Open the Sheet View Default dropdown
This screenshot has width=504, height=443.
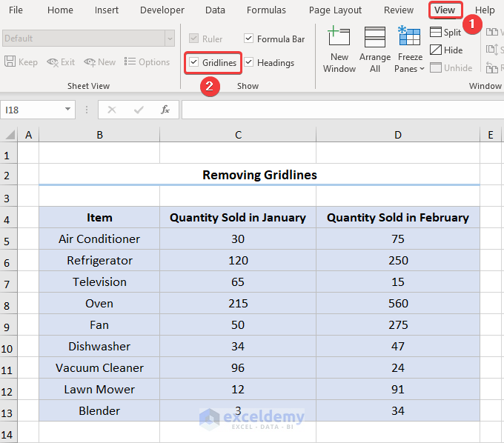coord(170,39)
